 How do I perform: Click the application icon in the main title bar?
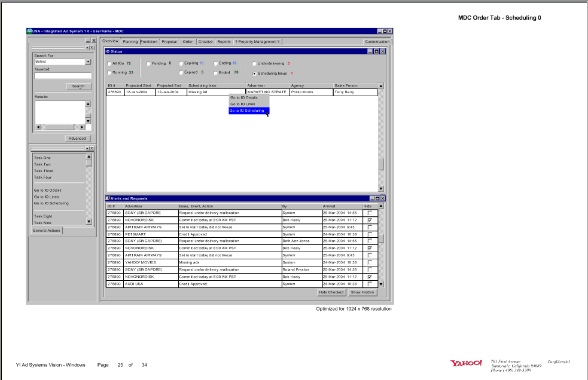pyautogui.click(x=31, y=30)
